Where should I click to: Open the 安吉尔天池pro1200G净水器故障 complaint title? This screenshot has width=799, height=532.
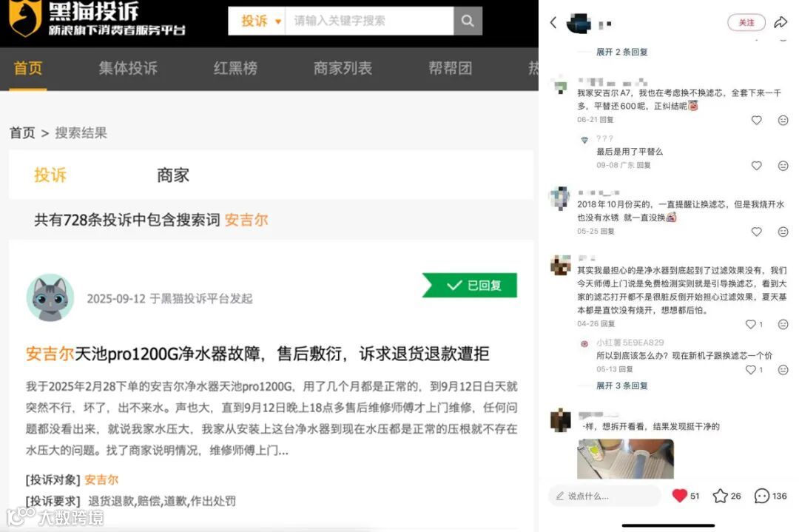[257, 354]
